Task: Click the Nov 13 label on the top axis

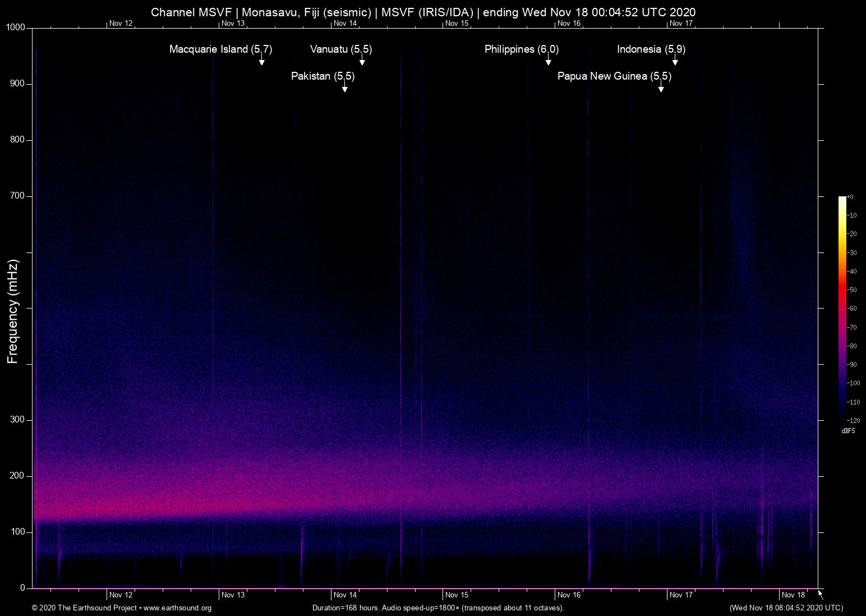Action: 233,23
